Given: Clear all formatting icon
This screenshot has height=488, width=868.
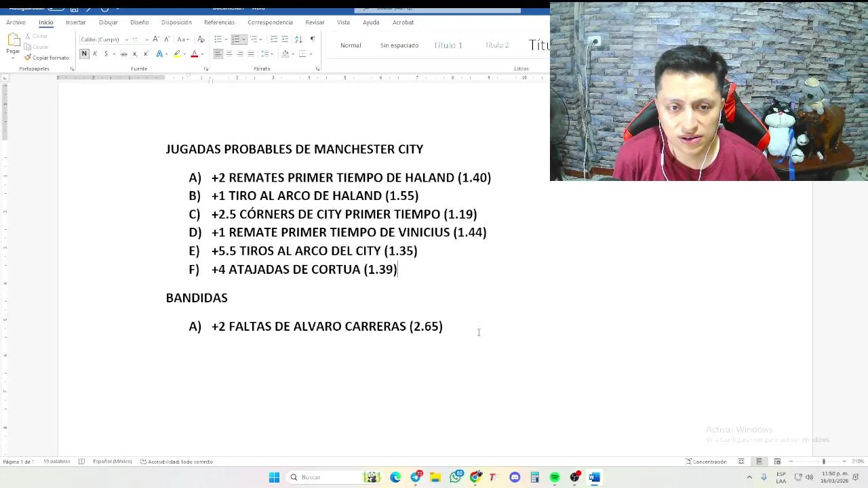Looking at the screenshot, I should click(x=201, y=39).
